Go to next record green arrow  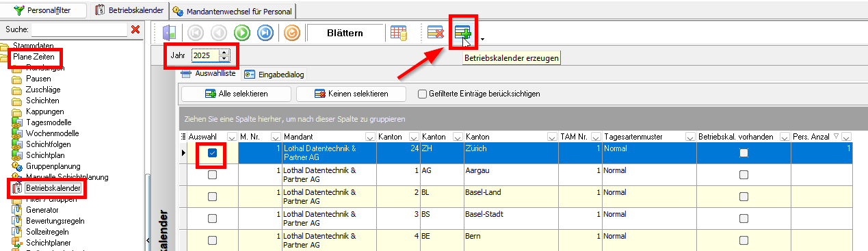pyautogui.click(x=242, y=32)
